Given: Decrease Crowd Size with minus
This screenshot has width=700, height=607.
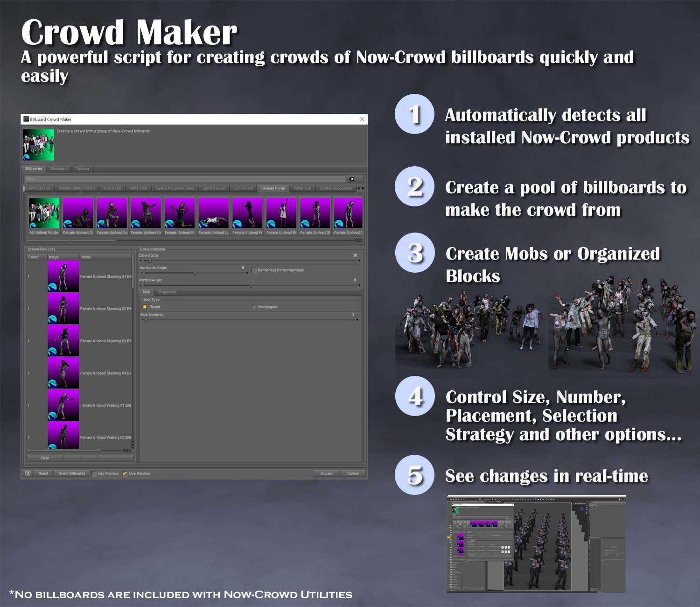Looking at the screenshot, I should click(141, 261).
